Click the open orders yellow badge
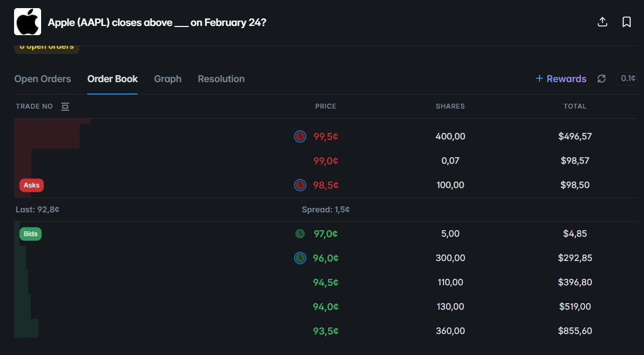 [x=47, y=49]
